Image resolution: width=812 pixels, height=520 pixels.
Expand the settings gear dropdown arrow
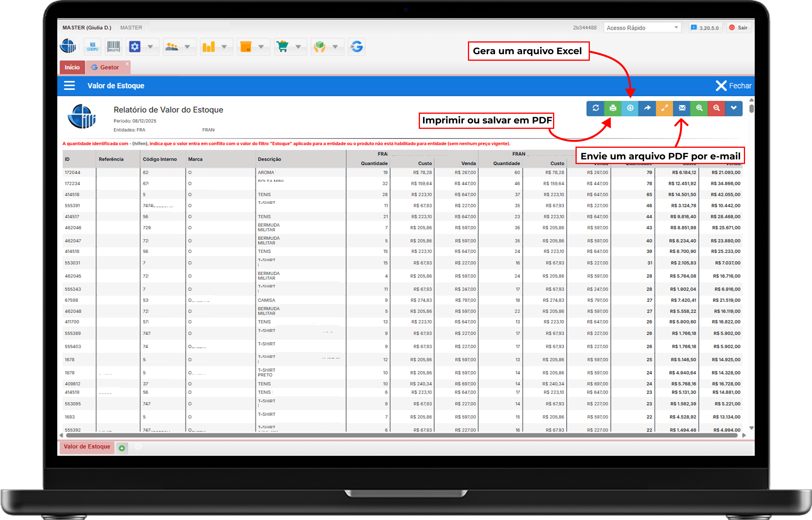tap(150, 47)
